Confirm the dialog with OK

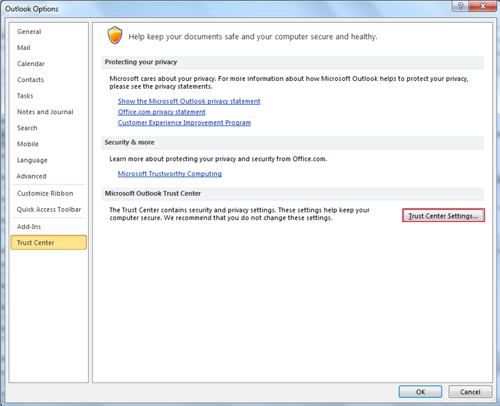pyautogui.click(x=420, y=392)
